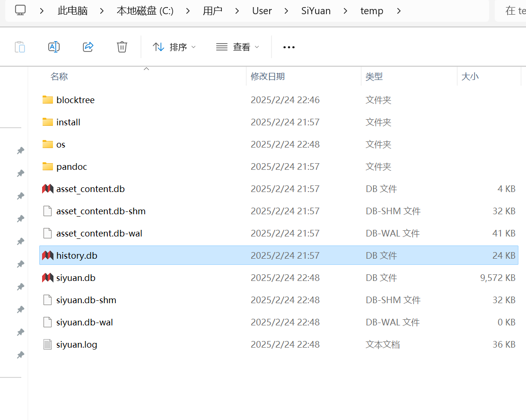The height and width of the screenshot is (420, 526).
Task: Expand chevron before 此电脑 breadcrumb
Action: (x=42, y=11)
